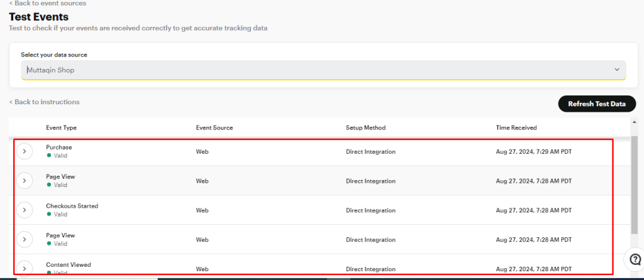Expand the Content Viewed event row

pyautogui.click(x=24, y=268)
